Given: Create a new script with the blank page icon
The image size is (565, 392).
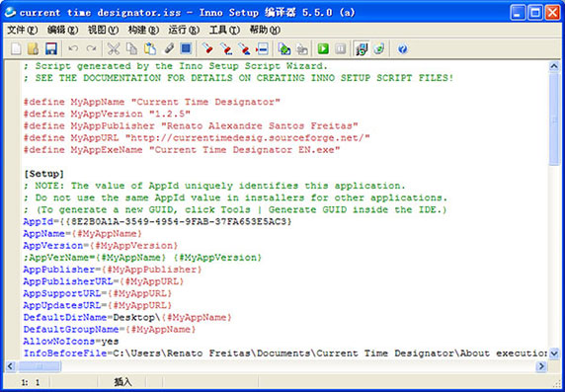Looking at the screenshot, I should pyautogui.click(x=16, y=48).
